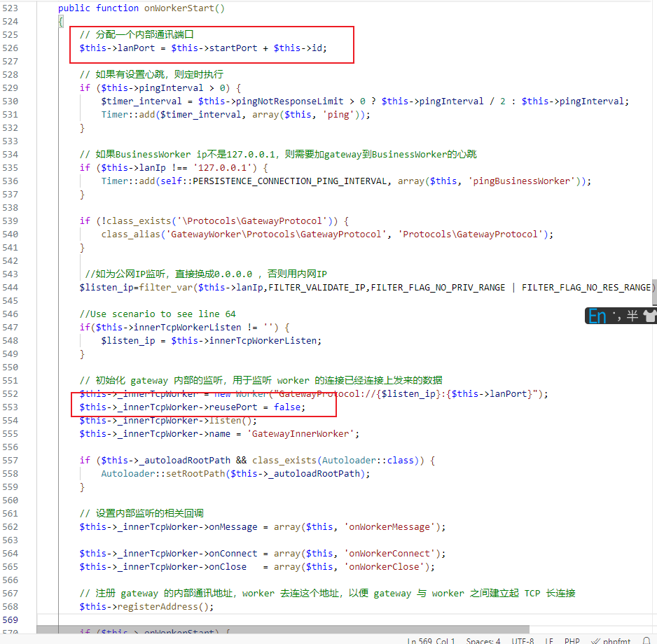
Task: Click the Timer::add 'ping' line
Action: pos(235,114)
